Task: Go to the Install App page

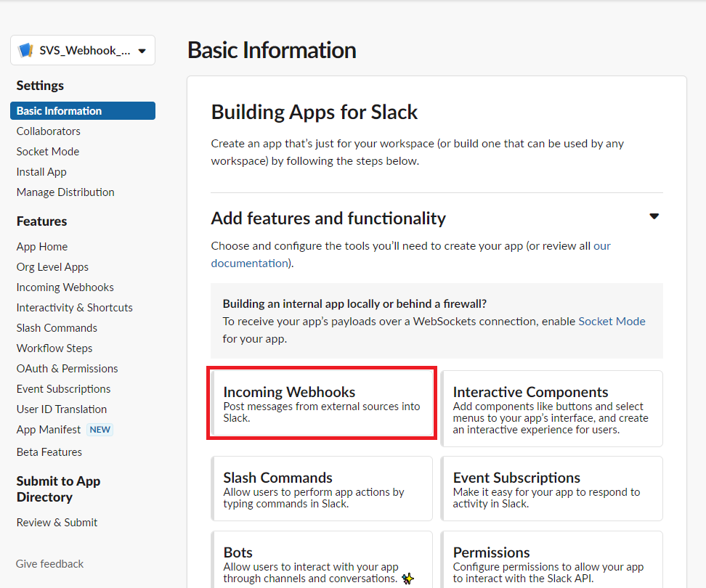Action: (41, 171)
